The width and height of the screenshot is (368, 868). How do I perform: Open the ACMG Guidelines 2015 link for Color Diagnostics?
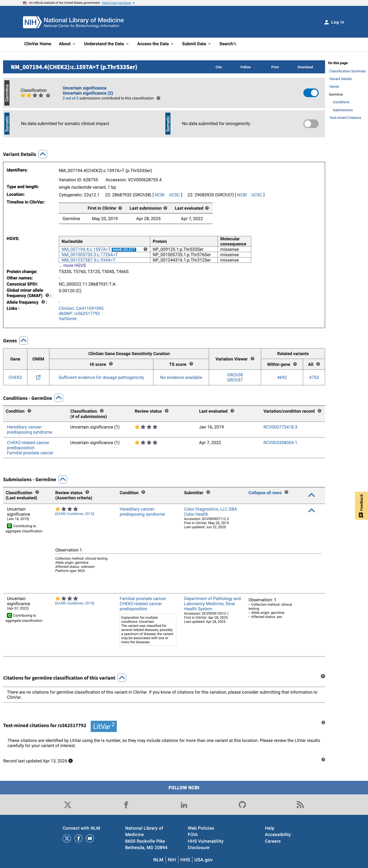[74, 514]
